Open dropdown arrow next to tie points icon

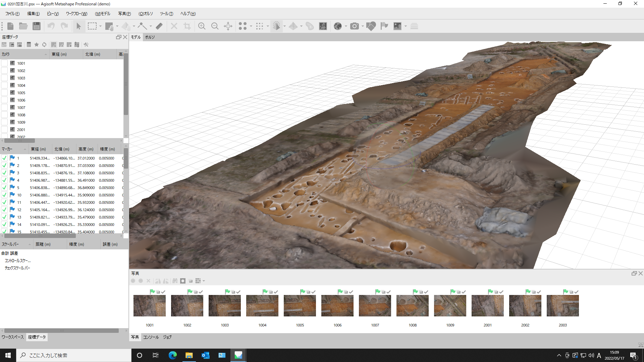[251, 26]
